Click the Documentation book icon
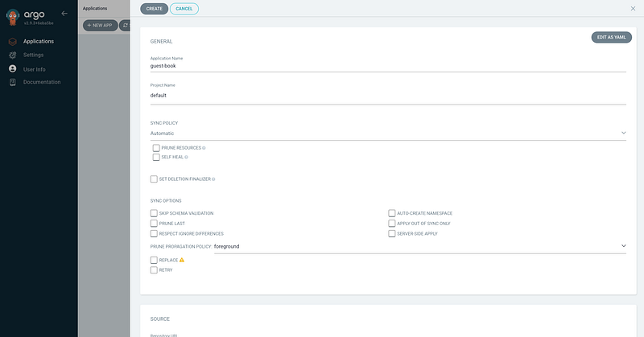This screenshot has height=337, width=644. [13, 82]
